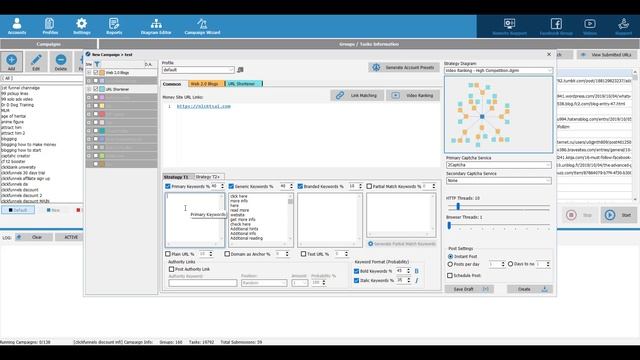
Task: Open the authority link Amount dropdown
Action: point(300,283)
